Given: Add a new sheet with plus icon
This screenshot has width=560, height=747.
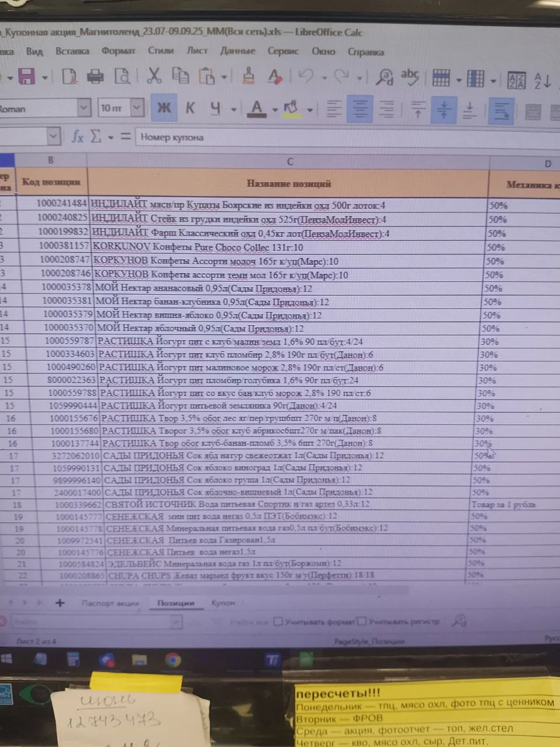Looking at the screenshot, I should 60,603.
